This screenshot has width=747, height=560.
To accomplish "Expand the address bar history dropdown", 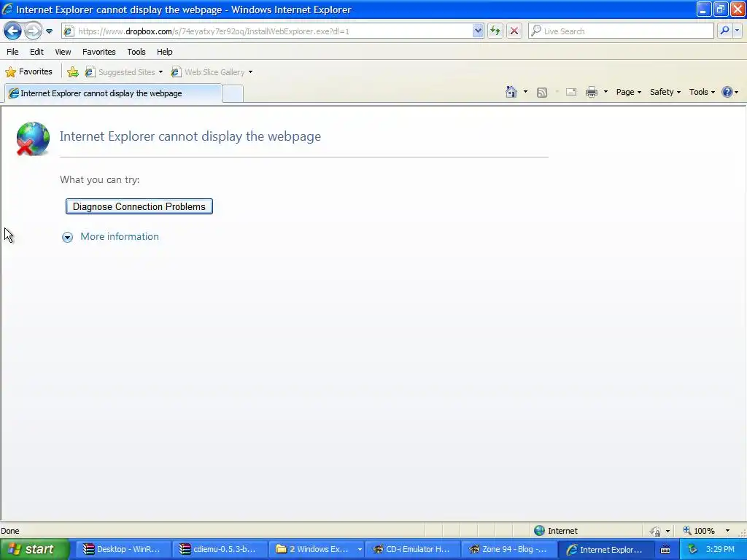I will click(478, 31).
